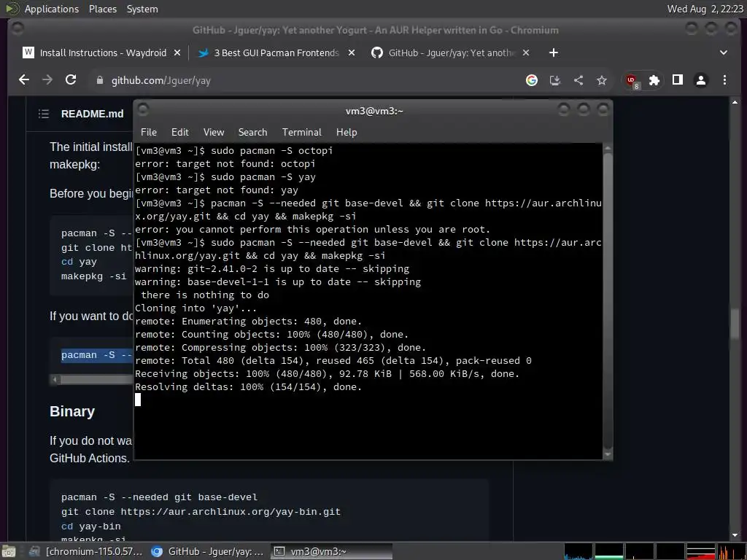This screenshot has height=560, width=747.
Task: Open the terminal Terminal menu
Action: [301, 132]
